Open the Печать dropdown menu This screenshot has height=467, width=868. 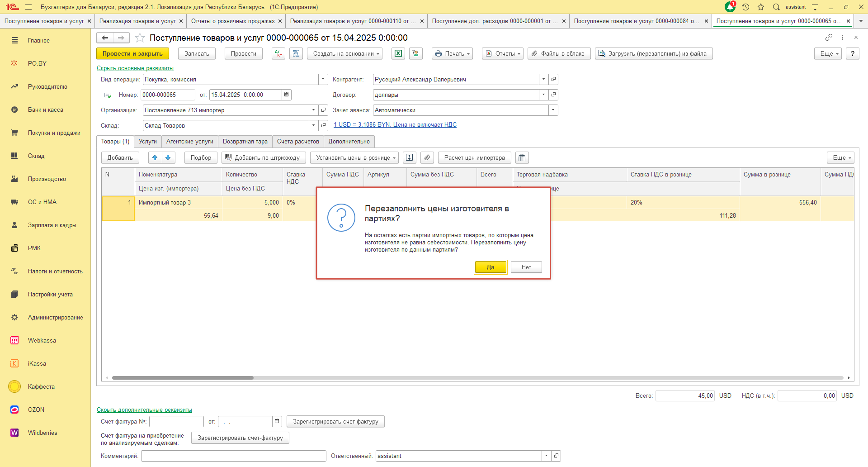click(x=452, y=53)
